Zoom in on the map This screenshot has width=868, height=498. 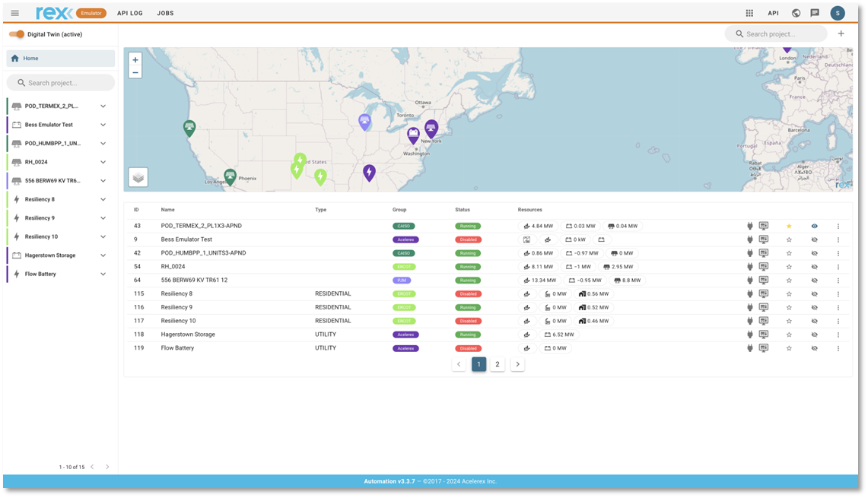[x=135, y=60]
